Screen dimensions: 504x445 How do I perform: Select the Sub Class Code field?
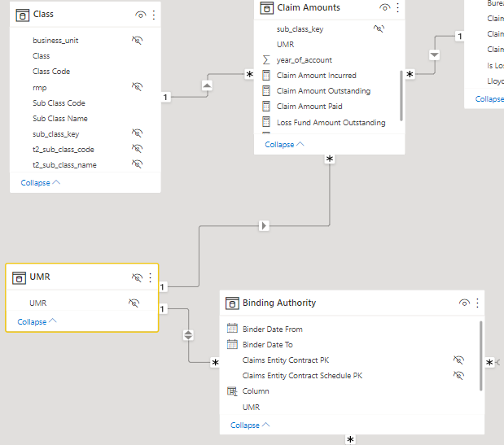click(59, 103)
